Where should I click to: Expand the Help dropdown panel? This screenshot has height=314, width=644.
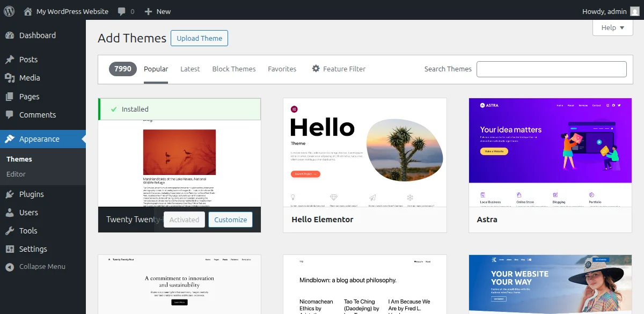point(612,27)
